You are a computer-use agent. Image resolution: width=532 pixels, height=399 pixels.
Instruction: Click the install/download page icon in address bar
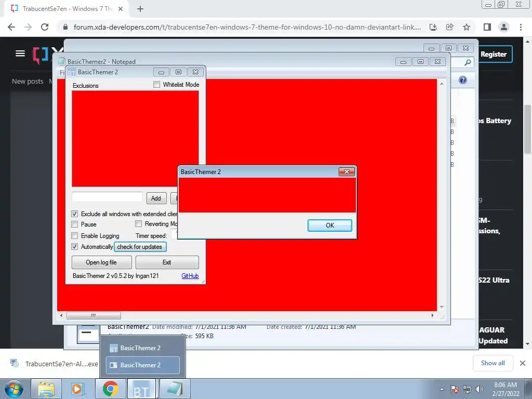(x=433, y=27)
